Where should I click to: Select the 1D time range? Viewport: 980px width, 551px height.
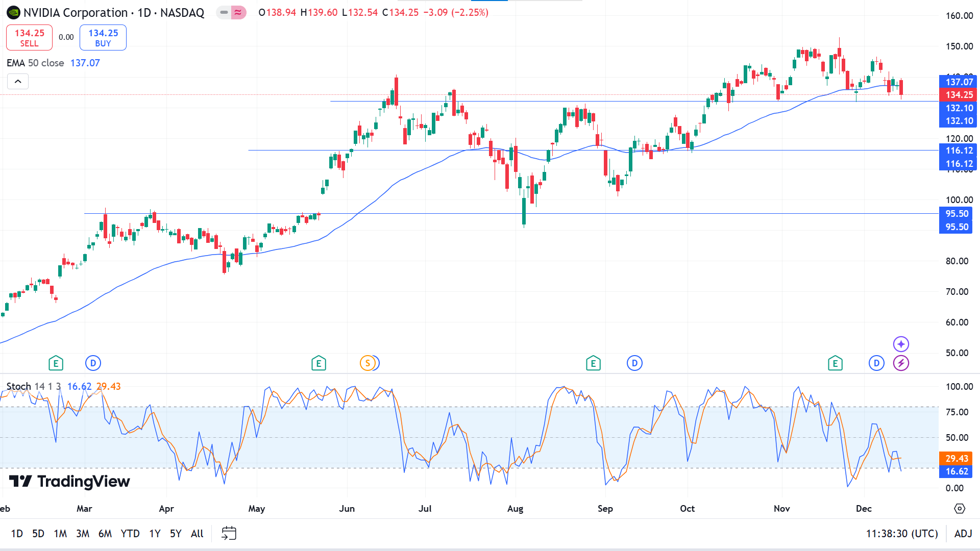(17, 534)
